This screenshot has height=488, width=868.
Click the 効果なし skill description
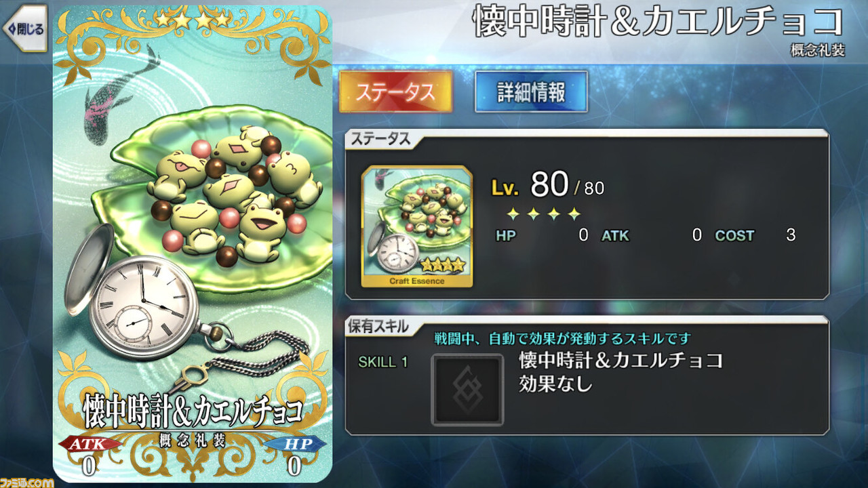coord(555,384)
